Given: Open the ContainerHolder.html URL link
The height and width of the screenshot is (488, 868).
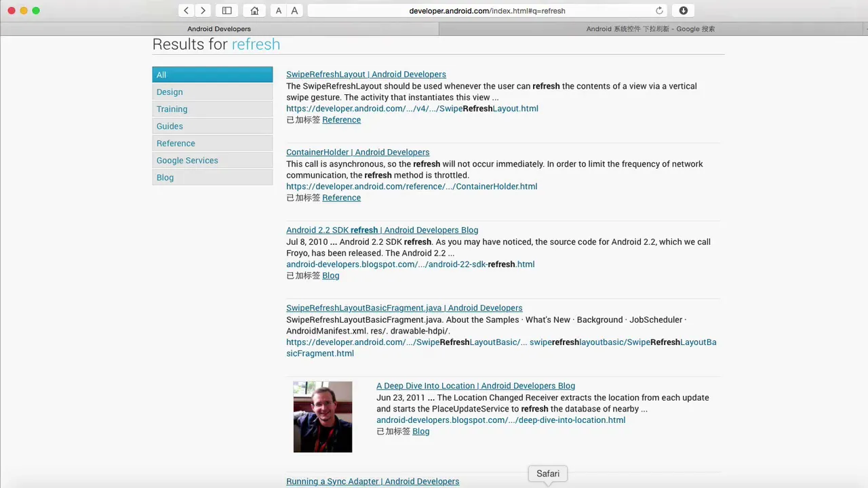Looking at the screenshot, I should pyautogui.click(x=412, y=186).
